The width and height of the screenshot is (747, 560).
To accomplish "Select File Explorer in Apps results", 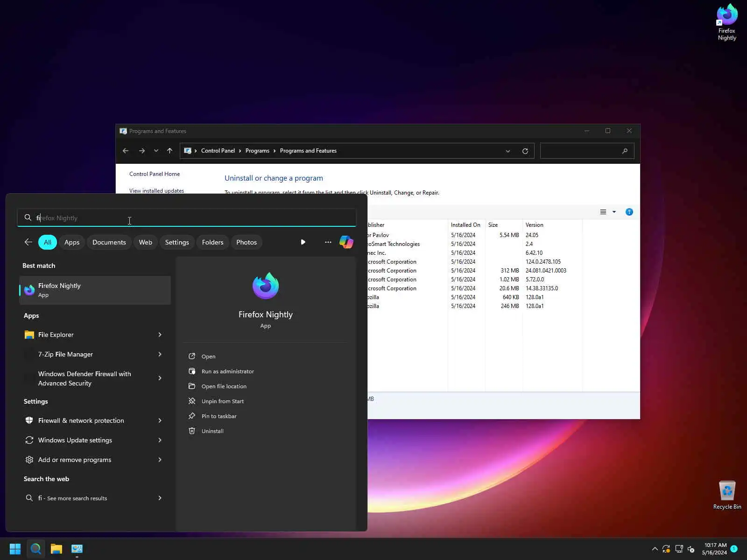I will (x=87, y=335).
